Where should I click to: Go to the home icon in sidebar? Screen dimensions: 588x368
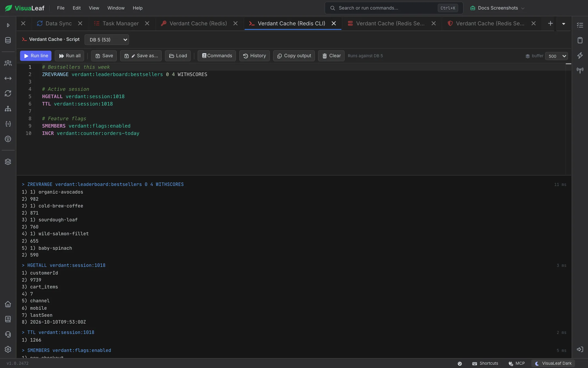pos(8,304)
